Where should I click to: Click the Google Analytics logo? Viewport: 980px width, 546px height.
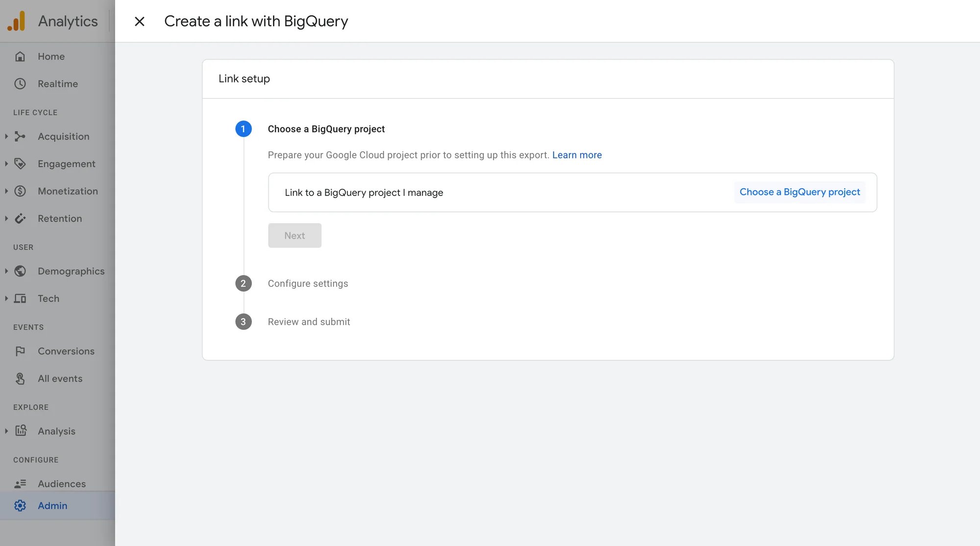tap(16, 21)
